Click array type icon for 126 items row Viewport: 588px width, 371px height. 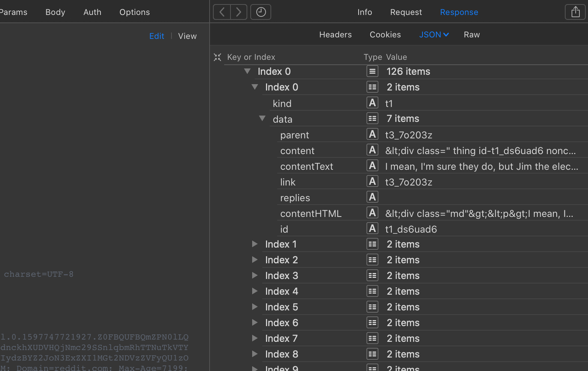(x=372, y=71)
